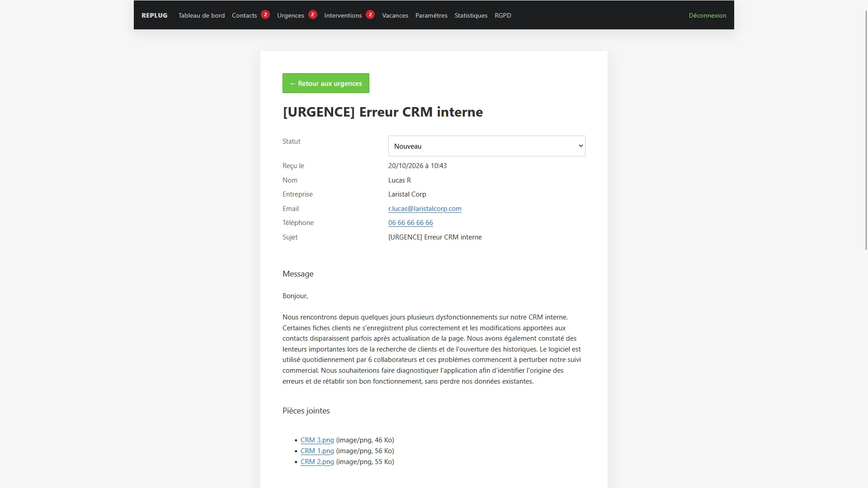Screen dimensions: 868x488
Task: Call the phone number 06 66 66 66 66
Action: pyautogui.click(x=410, y=223)
